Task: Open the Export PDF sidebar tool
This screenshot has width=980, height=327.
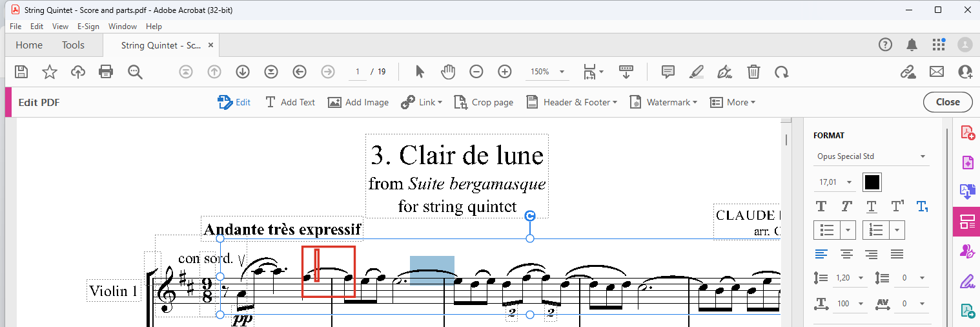Action: [x=967, y=191]
